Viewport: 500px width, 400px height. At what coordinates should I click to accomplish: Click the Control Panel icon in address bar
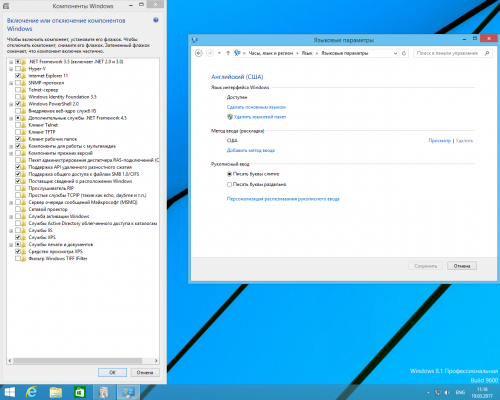click(x=237, y=53)
